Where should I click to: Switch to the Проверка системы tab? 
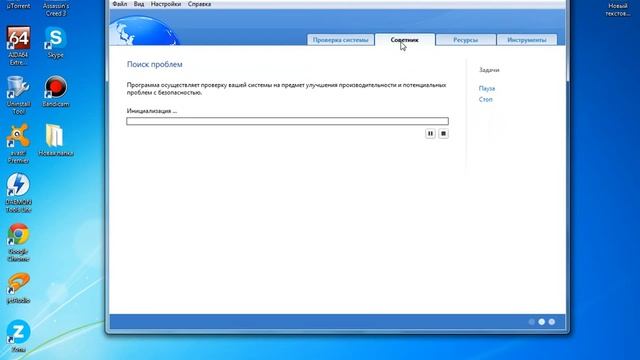coord(340,40)
